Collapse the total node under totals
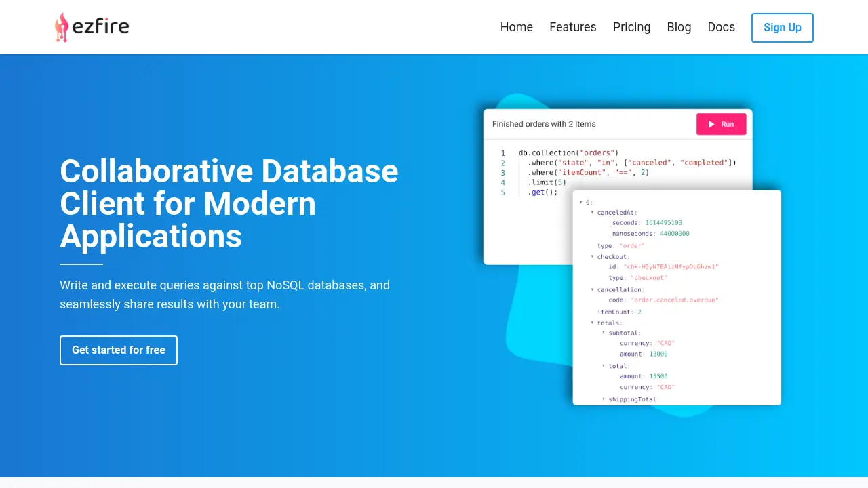 (x=604, y=366)
